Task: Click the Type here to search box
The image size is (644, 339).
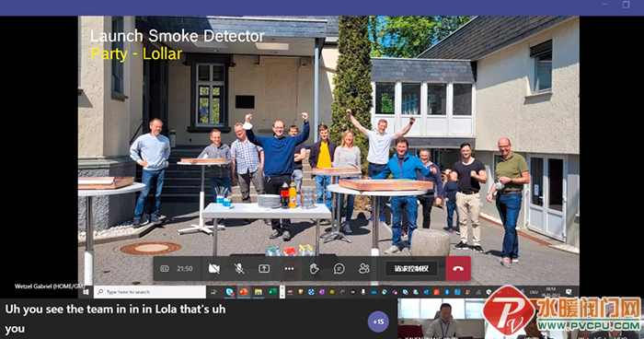Action: click(x=150, y=292)
